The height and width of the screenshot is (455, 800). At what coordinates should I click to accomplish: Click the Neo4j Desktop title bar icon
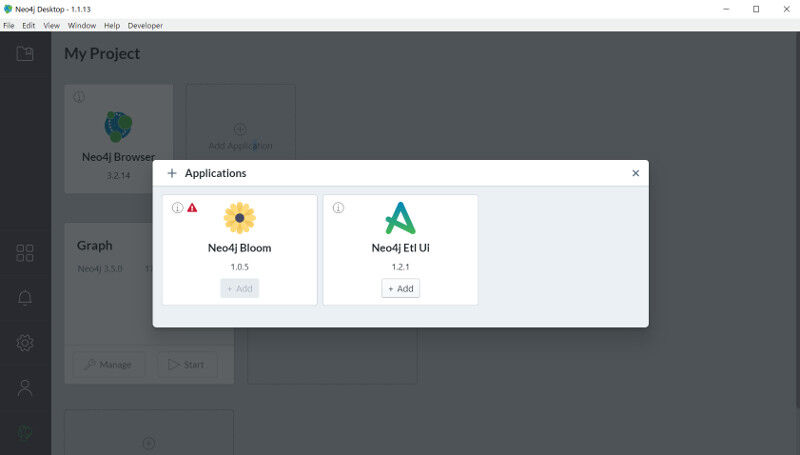pos(8,9)
